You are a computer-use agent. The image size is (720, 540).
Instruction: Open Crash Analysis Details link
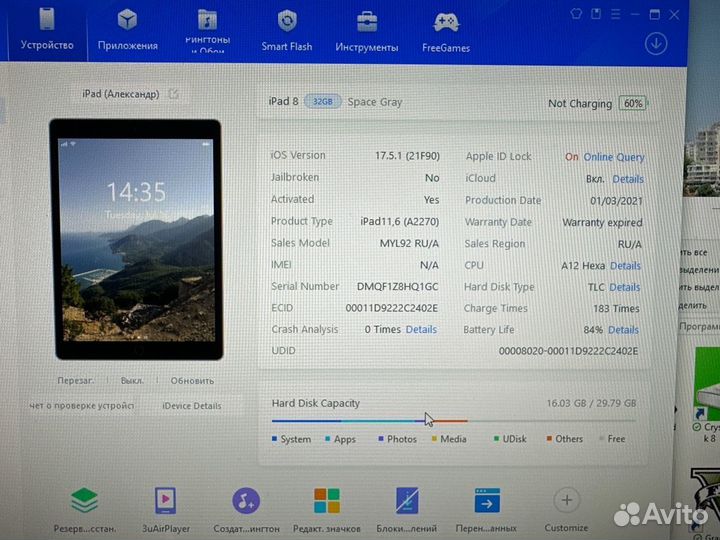[x=421, y=330]
